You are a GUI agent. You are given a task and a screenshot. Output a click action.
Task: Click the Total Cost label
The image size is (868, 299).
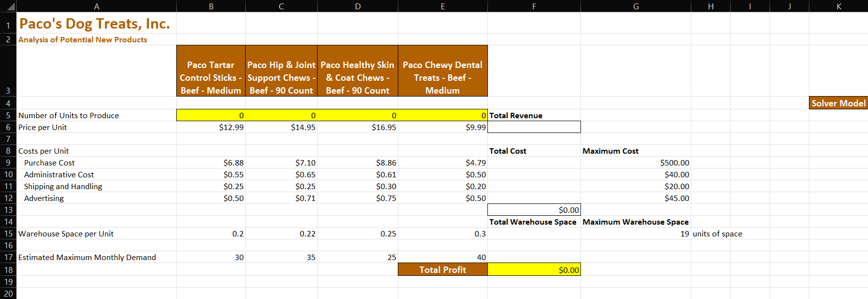pyautogui.click(x=508, y=151)
